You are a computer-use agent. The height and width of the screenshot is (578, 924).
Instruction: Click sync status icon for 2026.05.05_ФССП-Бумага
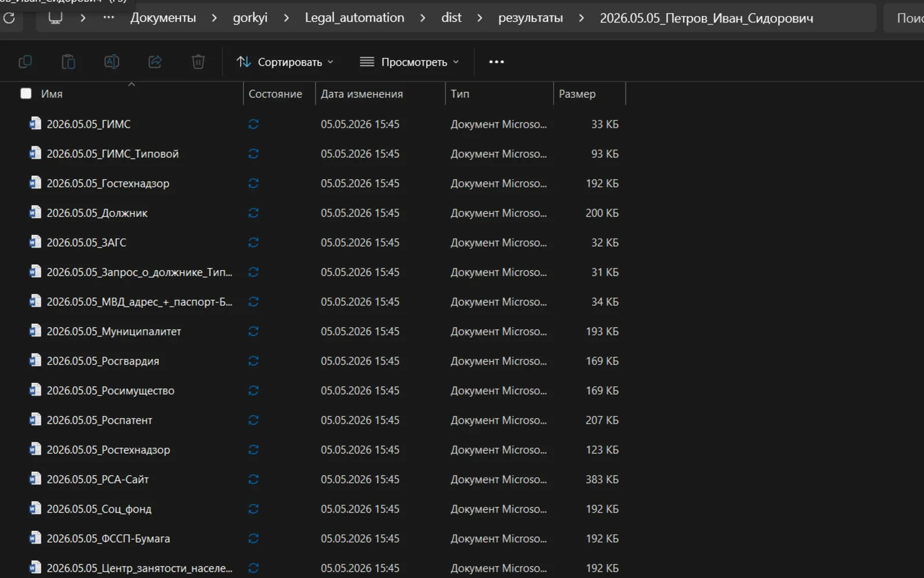coord(254,539)
